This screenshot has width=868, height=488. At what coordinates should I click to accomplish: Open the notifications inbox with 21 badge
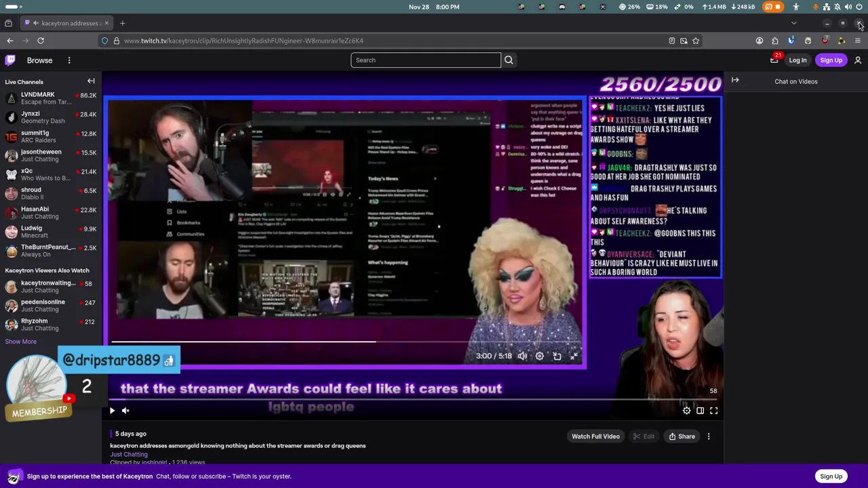pyautogui.click(x=774, y=60)
